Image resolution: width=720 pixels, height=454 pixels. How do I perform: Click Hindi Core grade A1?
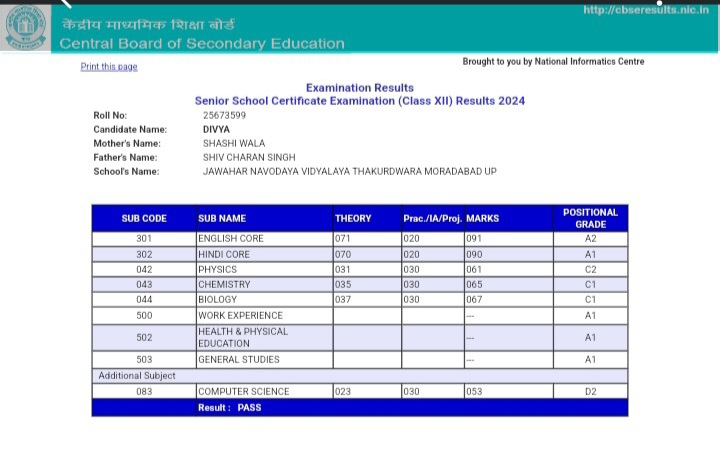[591, 254]
